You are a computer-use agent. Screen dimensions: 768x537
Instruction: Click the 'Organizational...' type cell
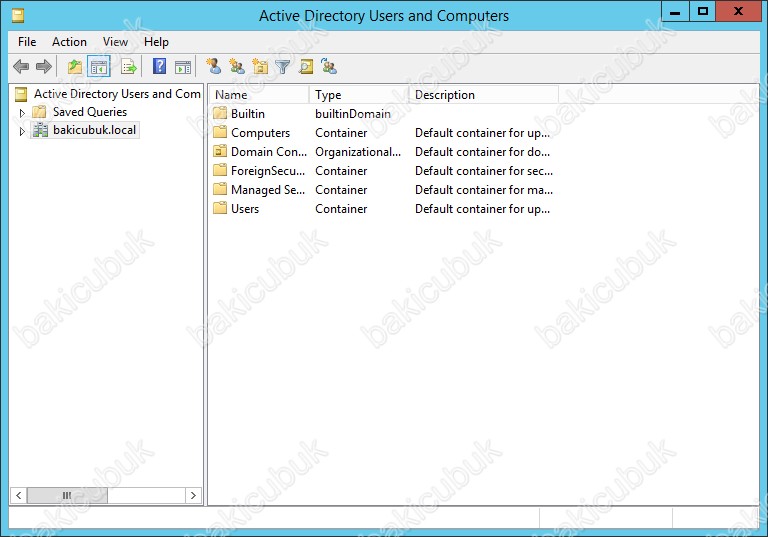point(358,152)
